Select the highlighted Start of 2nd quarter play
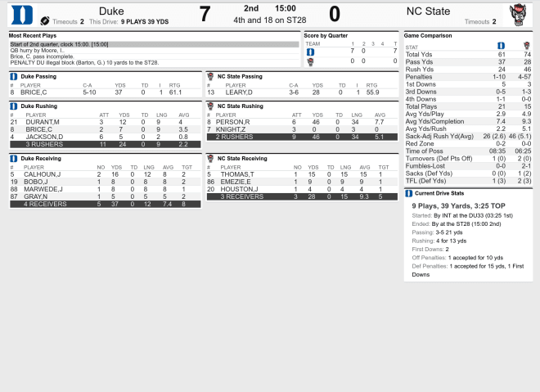 pos(155,44)
